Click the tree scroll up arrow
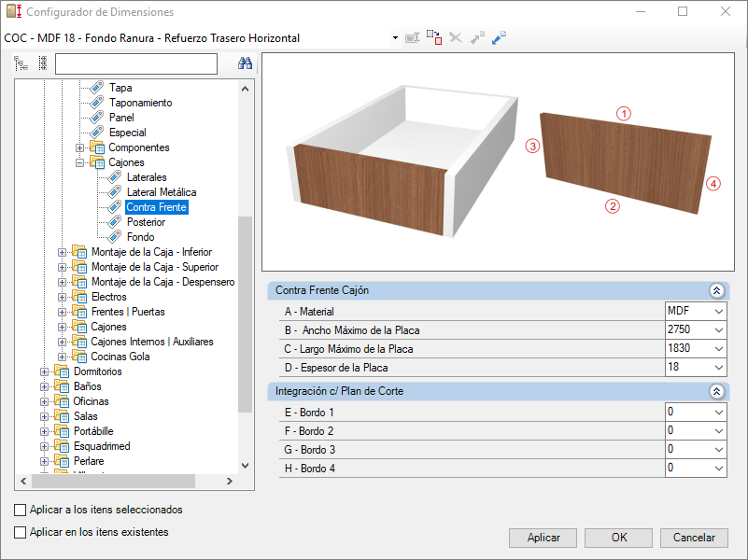Viewport: 748px width, 560px height. (x=246, y=89)
